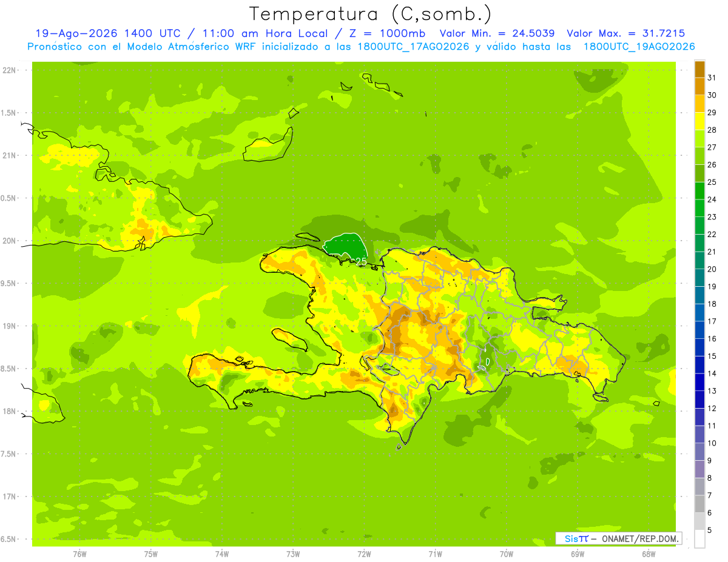Click latitude label "18N"

pyautogui.click(x=9, y=412)
